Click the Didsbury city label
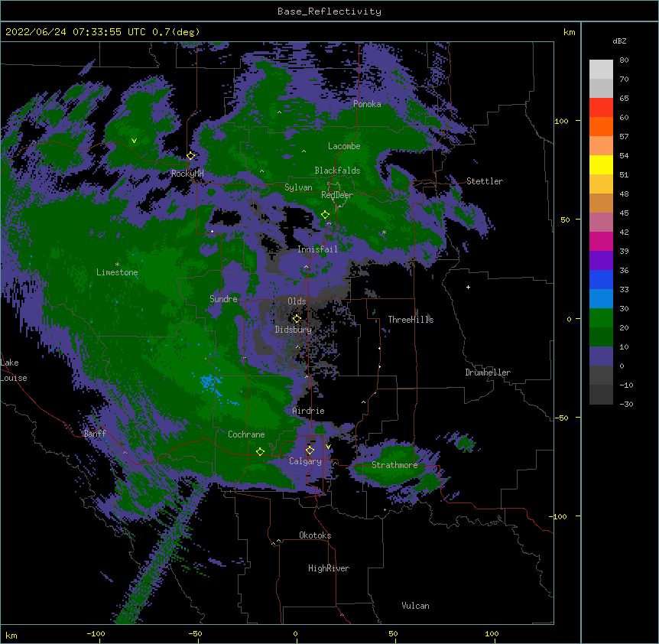Image resolution: width=659 pixels, height=644 pixels. (x=294, y=330)
